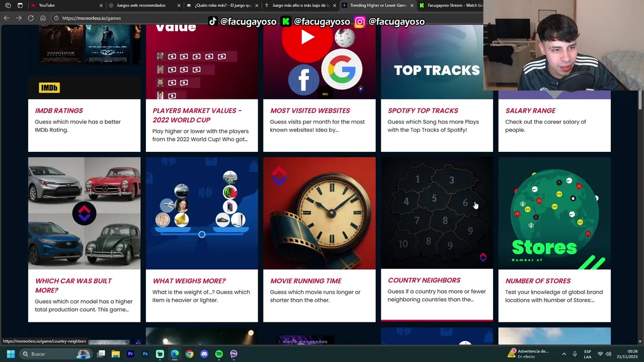Launch Adobe Photoshop from the taskbar
The height and width of the screenshot is (362, 644).
tap(145, 354)
